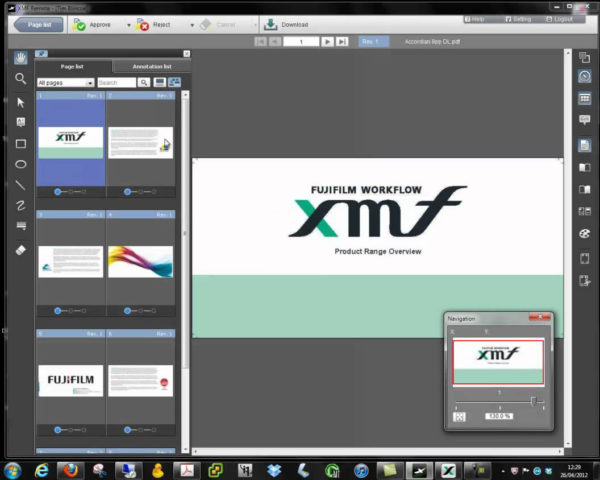
Task: Click the Download button
Action: point(286,24)
